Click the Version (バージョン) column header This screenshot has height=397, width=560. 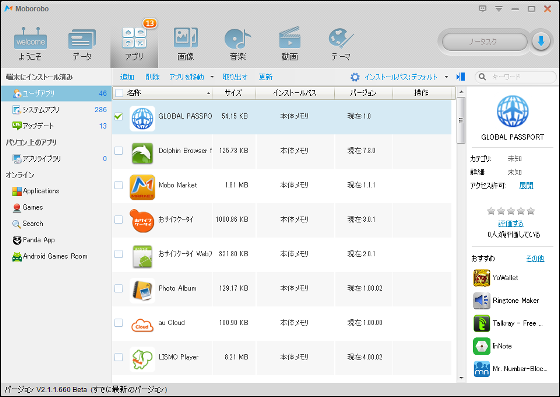(x=363, y=93)
